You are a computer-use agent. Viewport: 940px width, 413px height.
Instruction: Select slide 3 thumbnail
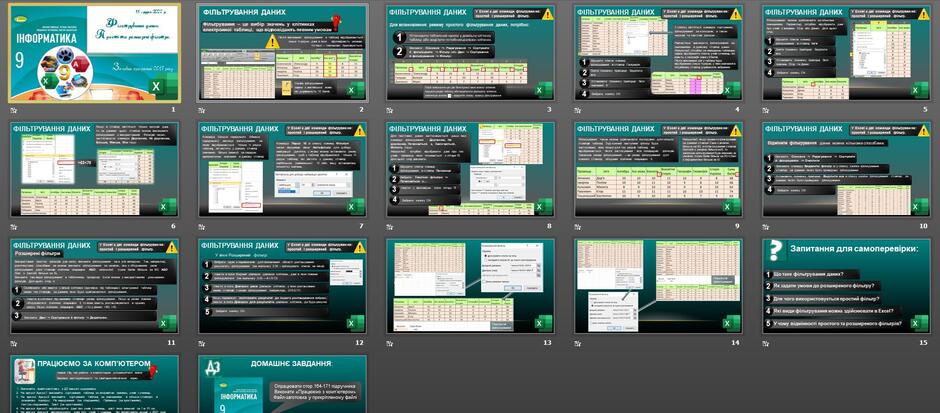point(471,53)
